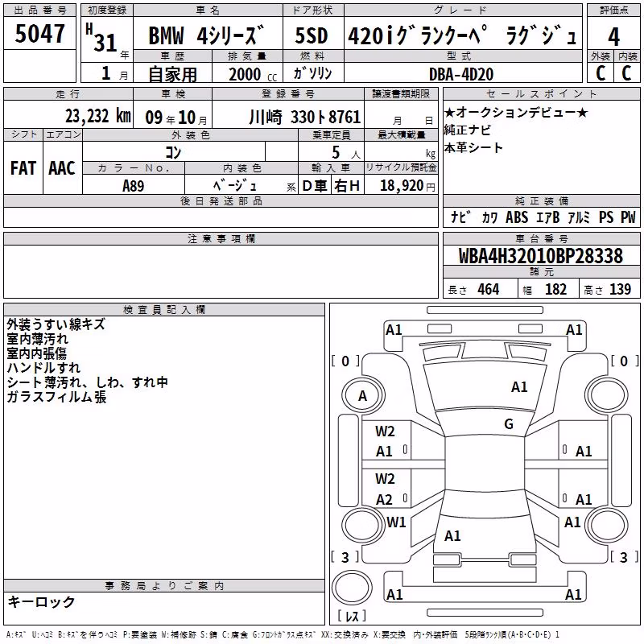Select the A2 mark on the door diagram
Image resolution: width=644 pixels, height=644 pixels.
tap(384, 499)
